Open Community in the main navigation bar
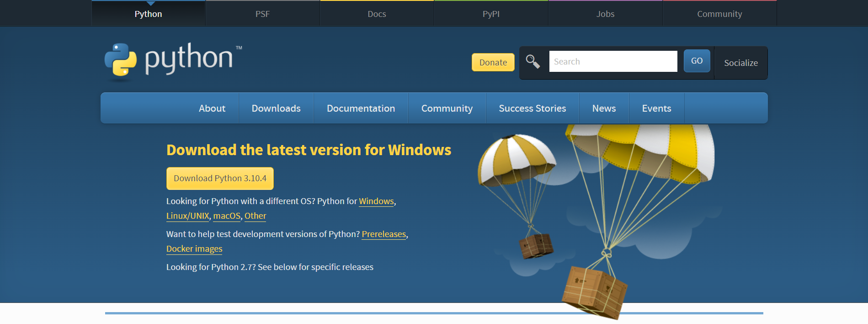This screenshot has width=868, height=324. (447, 108)
